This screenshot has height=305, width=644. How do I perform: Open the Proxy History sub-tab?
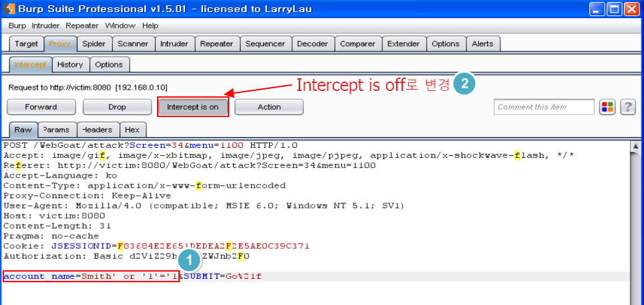pos(70,64)
